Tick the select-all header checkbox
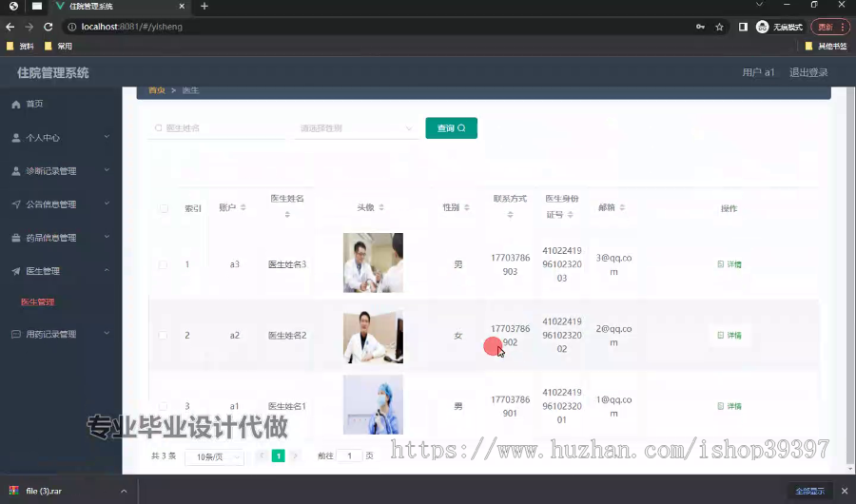This screenshot has height=504, width=856. 164,208
